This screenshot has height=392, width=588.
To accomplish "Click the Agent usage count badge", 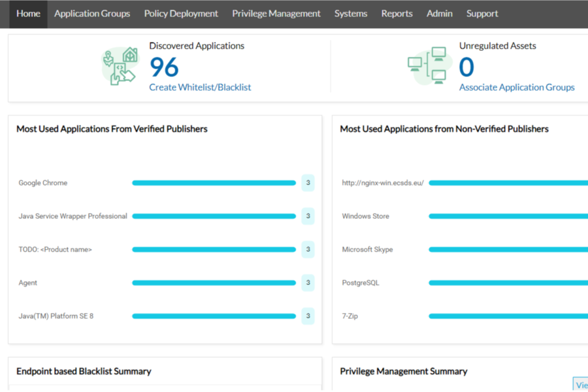I will 308,283.
